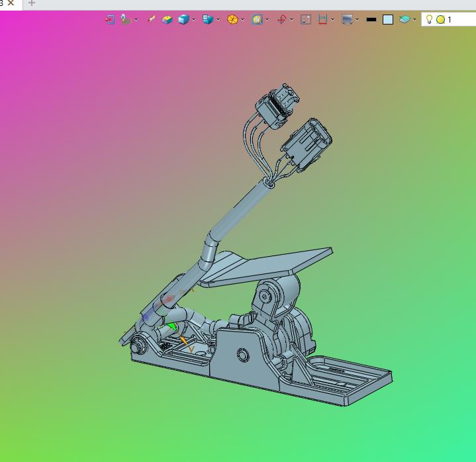Expand the shaded cube display dropdown arrow
476x462 pixels.
point(194,20)
